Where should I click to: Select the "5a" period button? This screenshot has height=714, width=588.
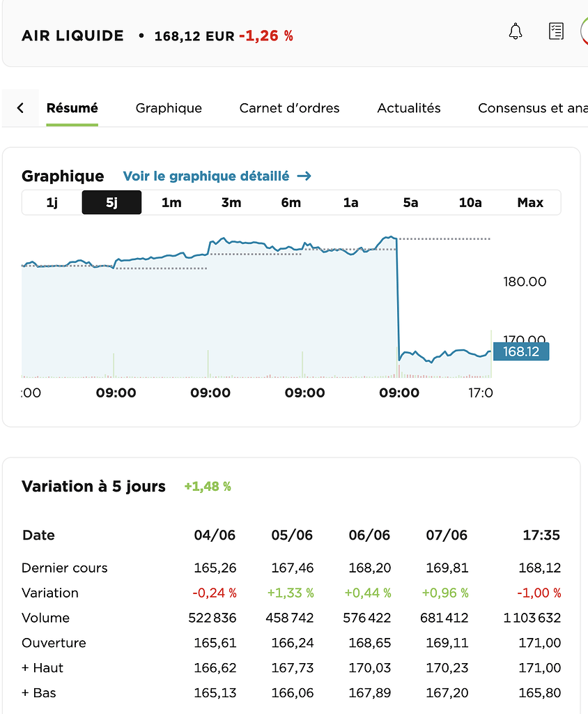pyautogui.click(x=410, y=202)
